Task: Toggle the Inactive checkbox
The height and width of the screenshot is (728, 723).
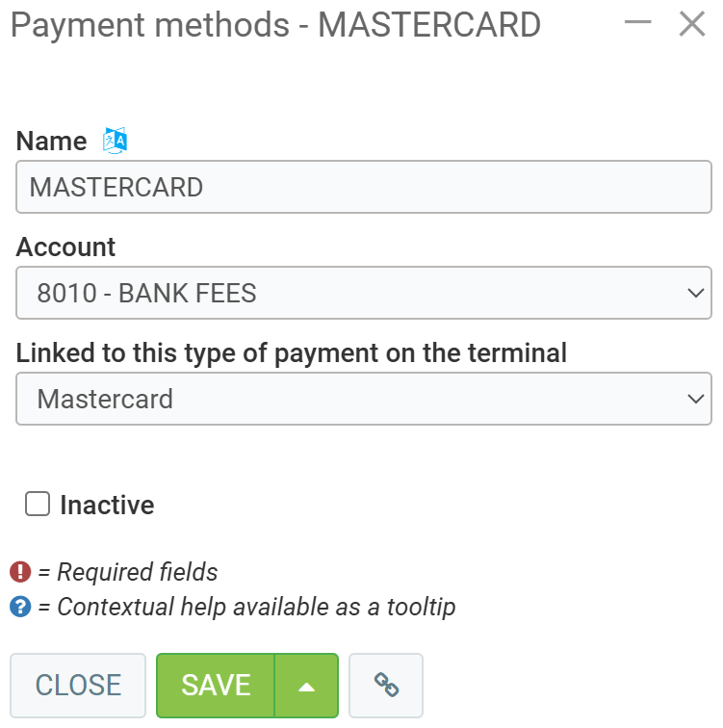Action: click(38, 505)
